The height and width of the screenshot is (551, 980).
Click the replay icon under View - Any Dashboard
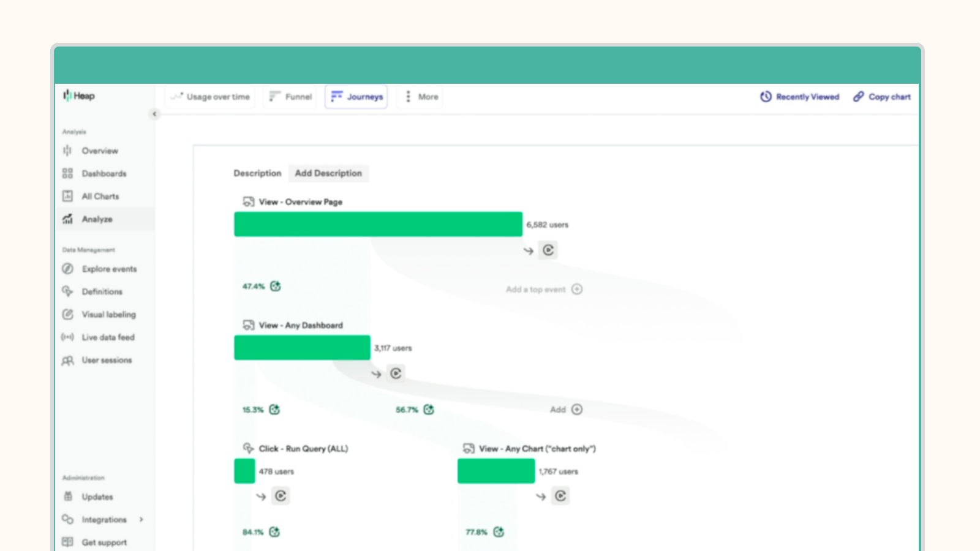(396, 373)
